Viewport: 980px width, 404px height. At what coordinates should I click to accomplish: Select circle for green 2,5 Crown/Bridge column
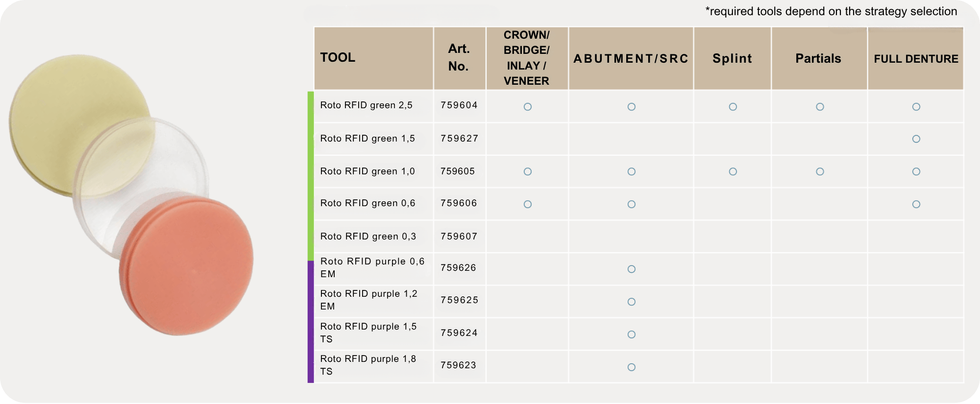(527, 107)
